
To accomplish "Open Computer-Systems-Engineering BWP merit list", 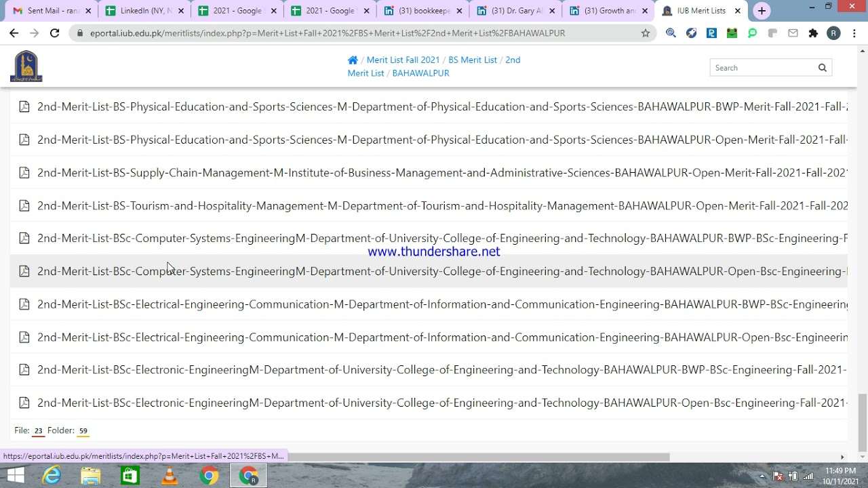I will pyautogui.click(x=442, y=238).
